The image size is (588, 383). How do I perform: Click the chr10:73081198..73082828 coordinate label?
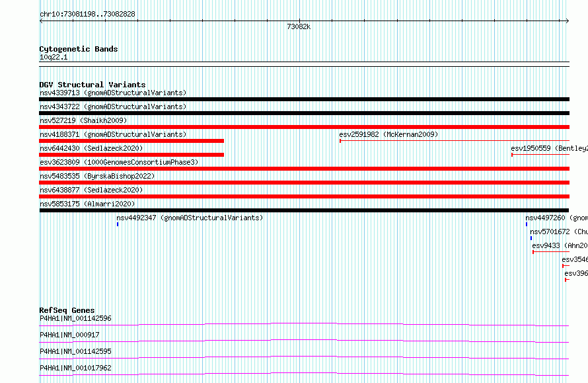pyautogui.click(x=87, y=14)
